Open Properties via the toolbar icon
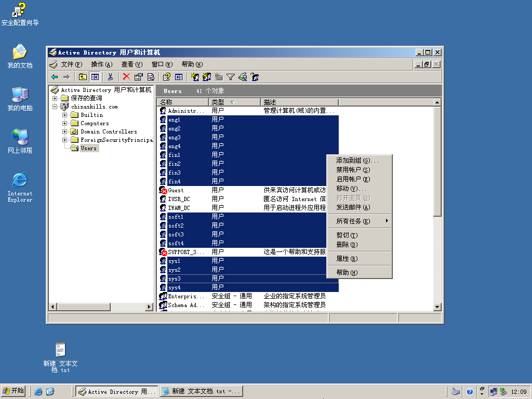Image resolution: width=532 pixels, height=399 pixels. (x=138, y=77)
